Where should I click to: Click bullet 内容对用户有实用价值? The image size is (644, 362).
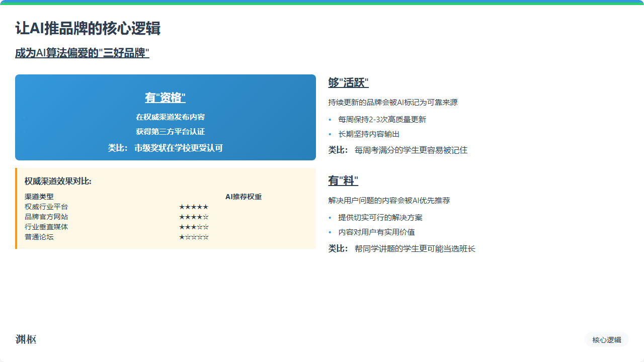click(377, 232)
